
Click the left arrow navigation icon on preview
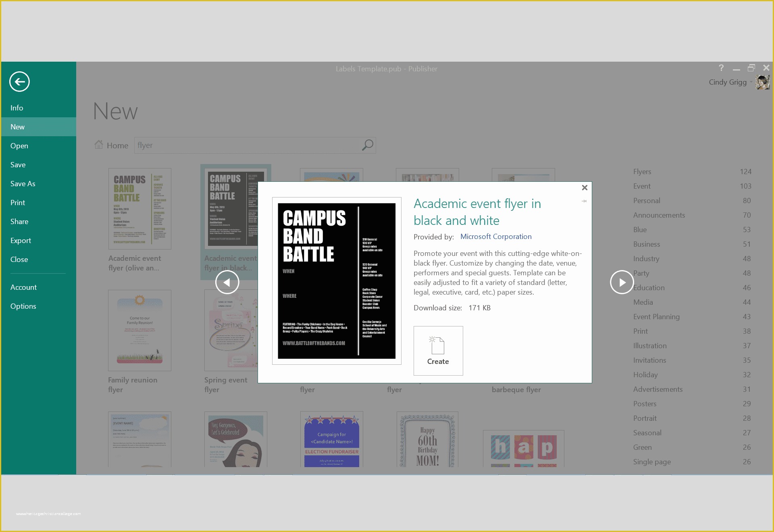point(227,282)
